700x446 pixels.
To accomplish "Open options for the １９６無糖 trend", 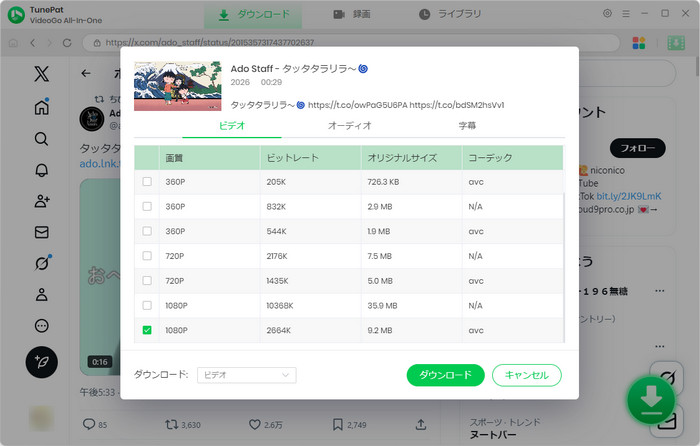I will coord(659,291).
